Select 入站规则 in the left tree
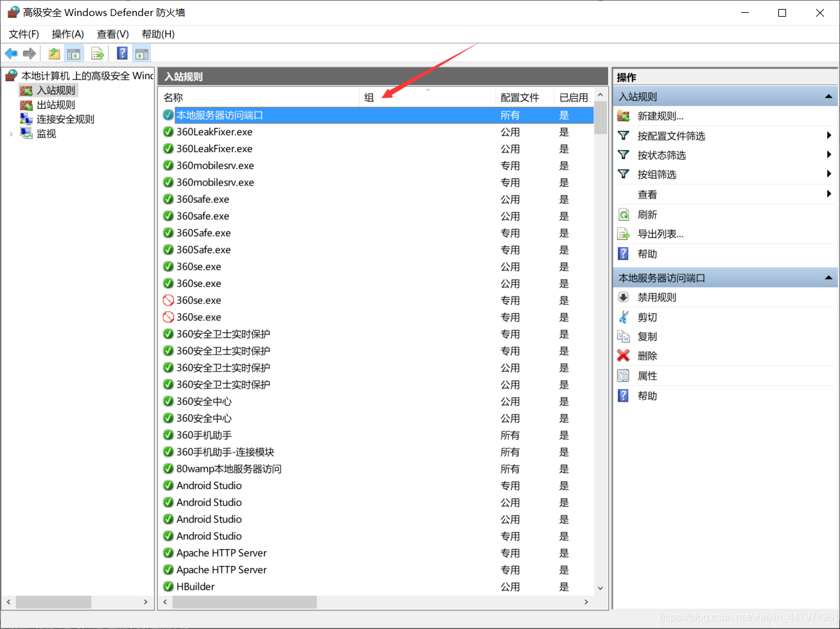840x629 pixels. tap(56, 90)
